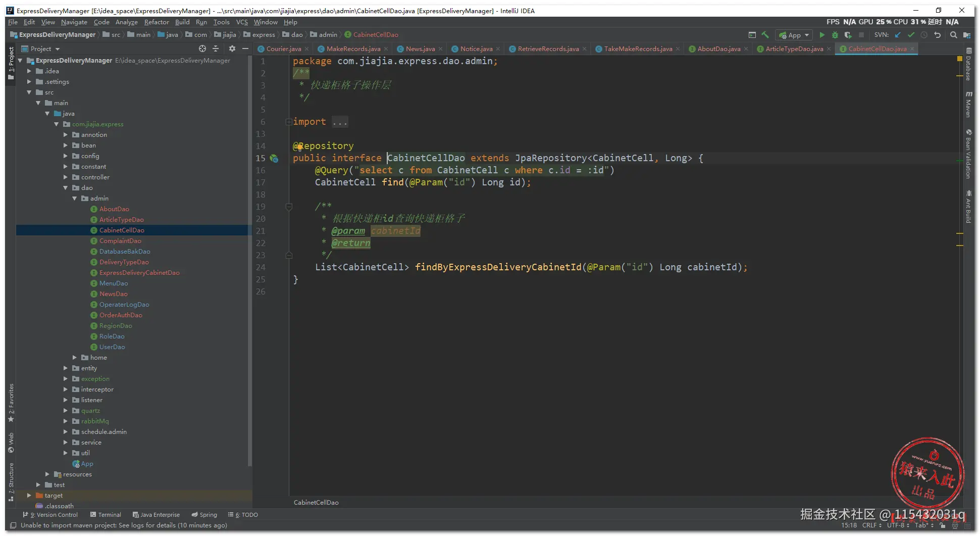Open ExpressDeliveryCabinetDao in project tree
The width and height of the screenshot is (980, 536).
139,273
